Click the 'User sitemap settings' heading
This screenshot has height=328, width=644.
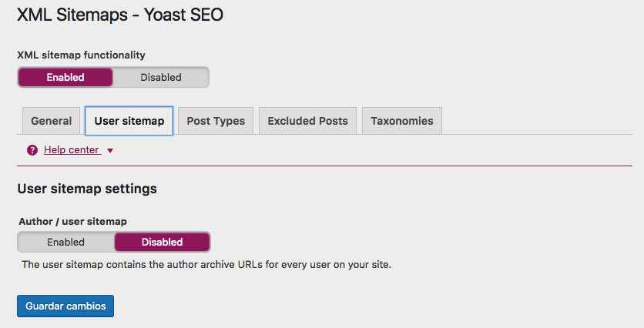87,189
